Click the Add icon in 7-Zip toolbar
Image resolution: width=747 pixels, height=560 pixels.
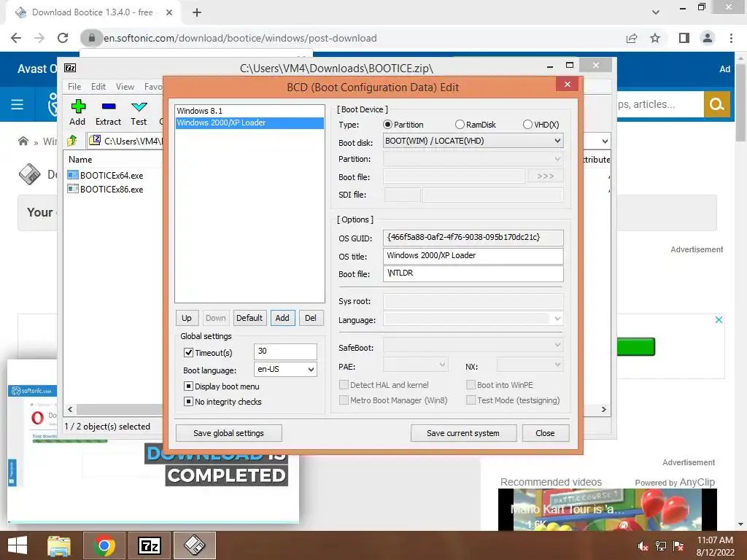point(78,106)
